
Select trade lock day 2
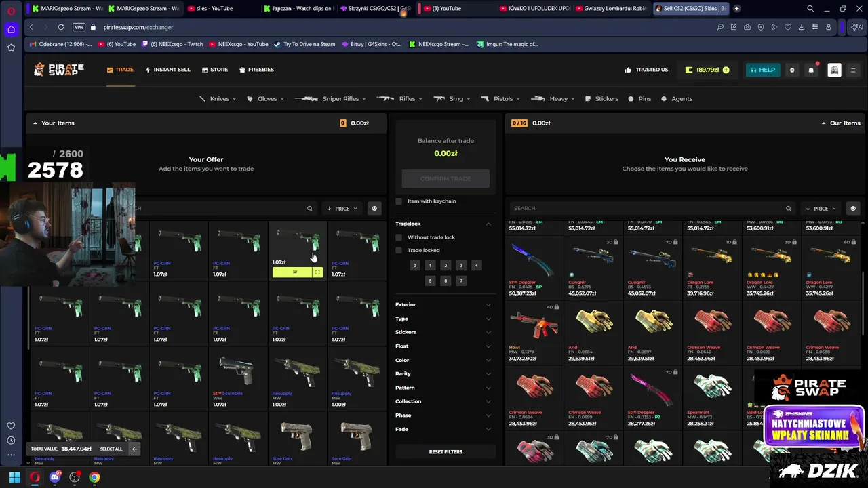click(446, 266)
